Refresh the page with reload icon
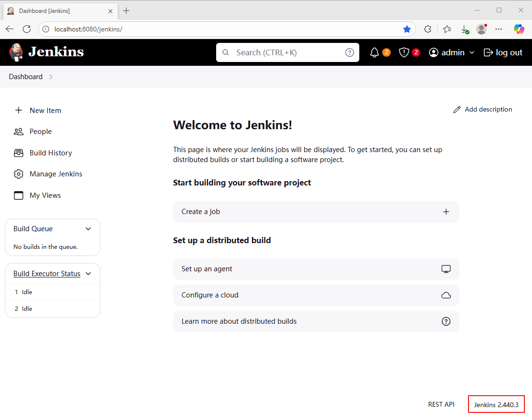The image size is (532, 420). (27, 29)
